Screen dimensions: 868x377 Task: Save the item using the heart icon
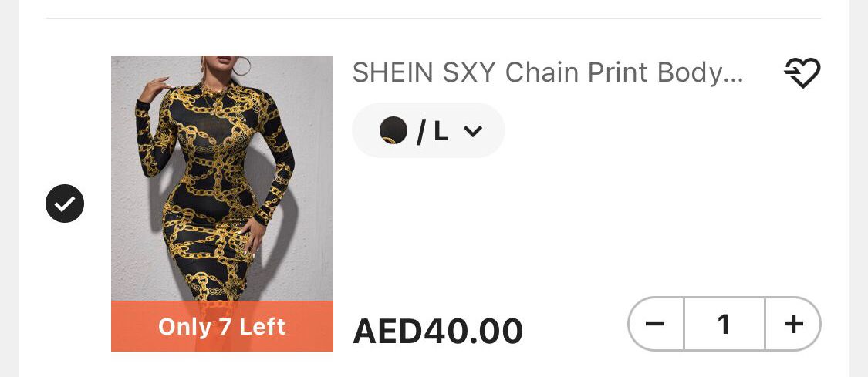pos(802,73)
